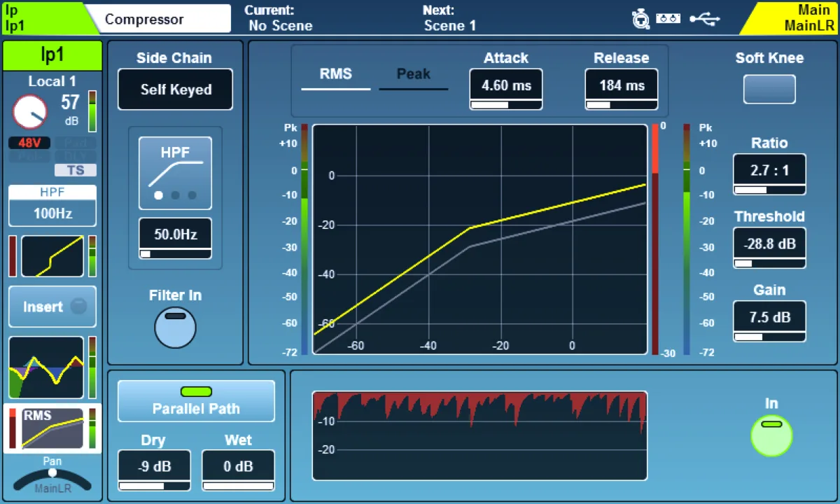Click the red gain reduction meter
Screen dimensions: 840x504
(x=655, y=239)
